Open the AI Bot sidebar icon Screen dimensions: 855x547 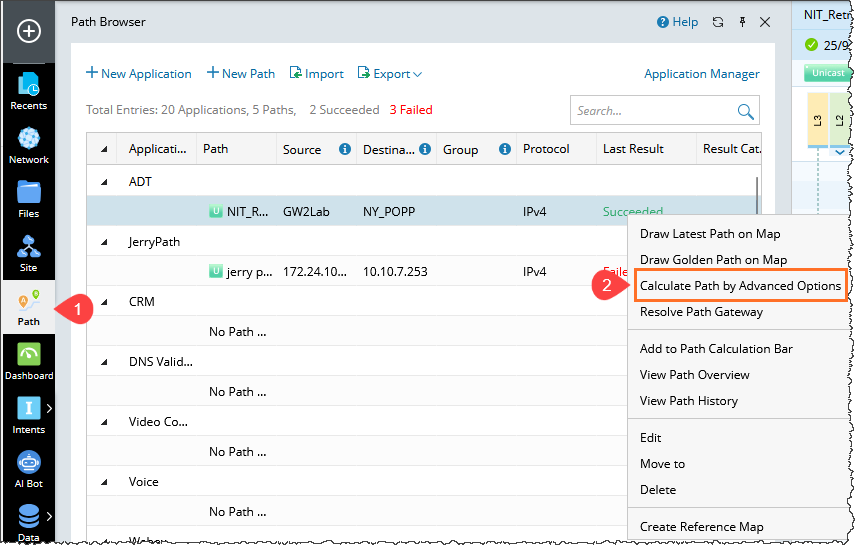tap(28, 469)
